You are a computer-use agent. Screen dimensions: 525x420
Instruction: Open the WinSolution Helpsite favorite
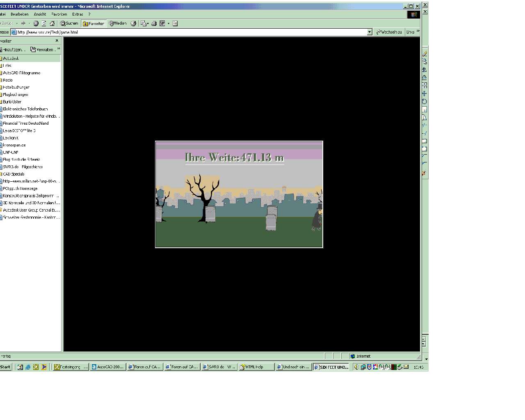[x=31, y=116]
